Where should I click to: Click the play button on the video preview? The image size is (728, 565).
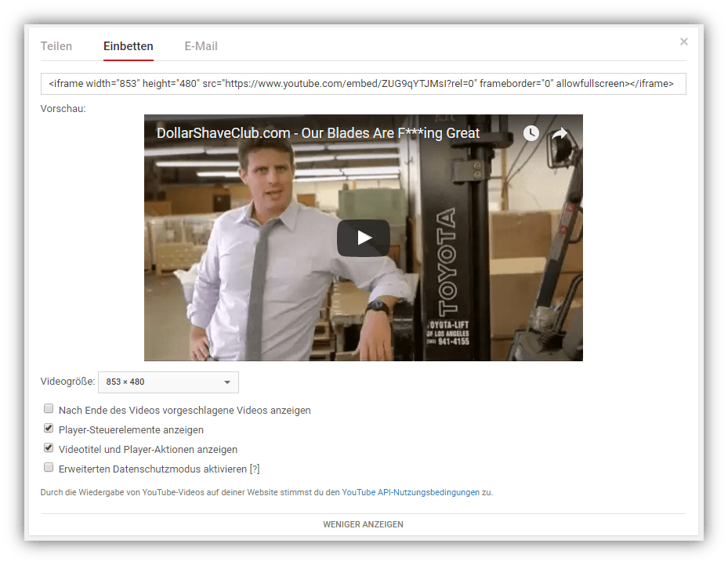point(363,237)
